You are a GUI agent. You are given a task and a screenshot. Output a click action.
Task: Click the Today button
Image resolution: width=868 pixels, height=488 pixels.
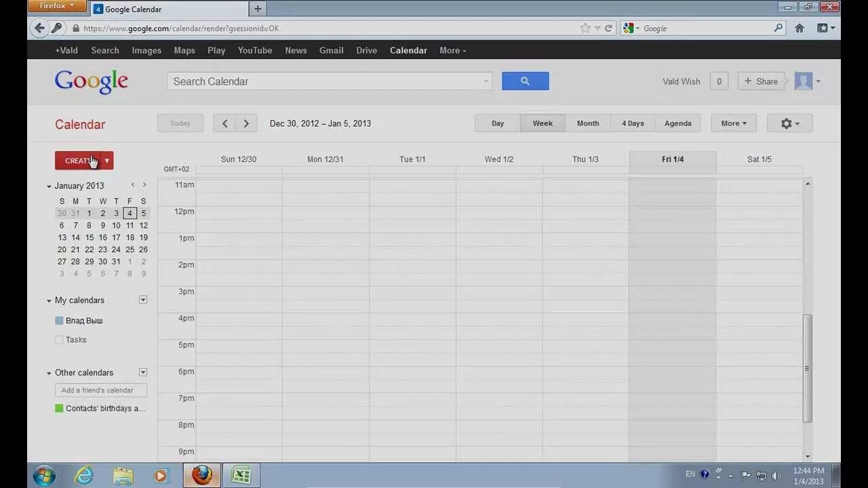tap(180, 123)
